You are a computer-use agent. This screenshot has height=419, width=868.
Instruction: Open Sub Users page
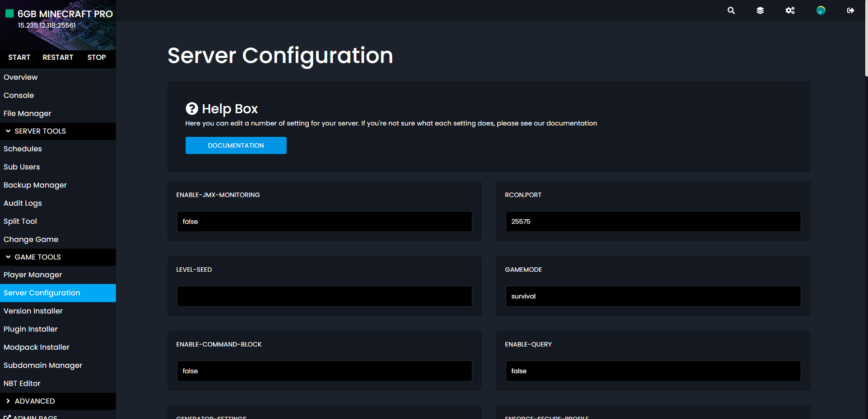58,167
